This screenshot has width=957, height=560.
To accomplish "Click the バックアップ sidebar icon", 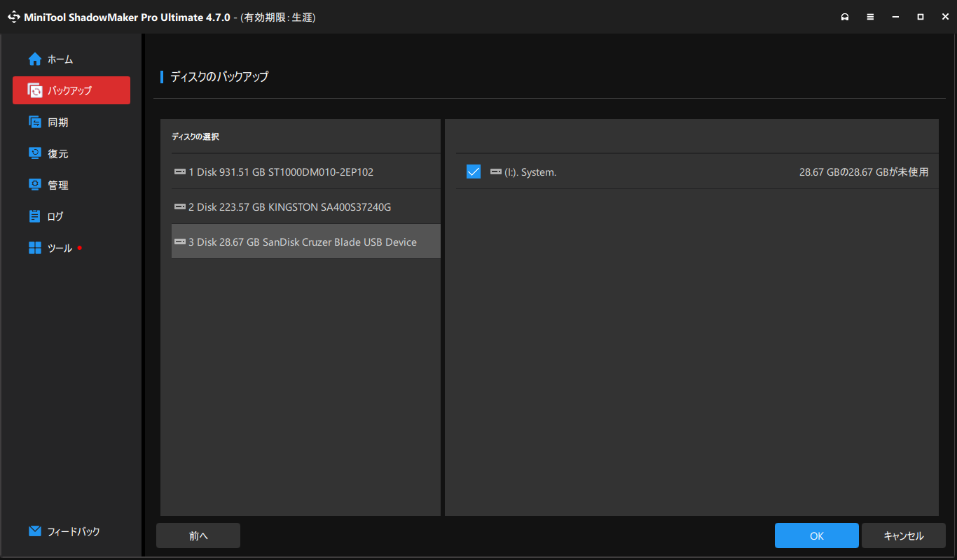I will click(x=35, y=90).
